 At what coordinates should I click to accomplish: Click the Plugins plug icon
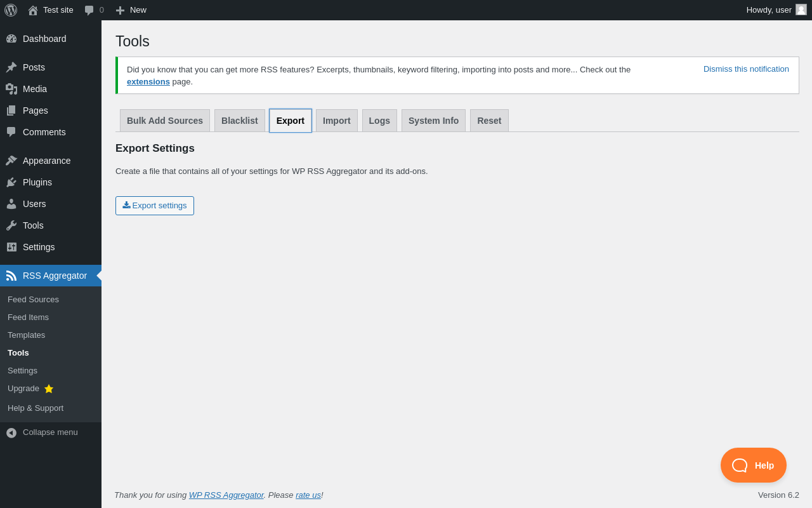click(11, 182)
